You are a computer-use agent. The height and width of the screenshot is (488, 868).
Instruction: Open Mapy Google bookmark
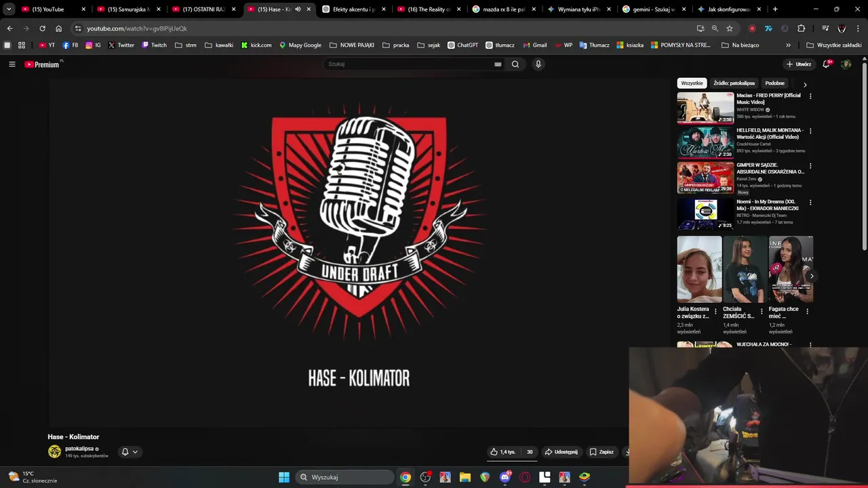[300, 45]
